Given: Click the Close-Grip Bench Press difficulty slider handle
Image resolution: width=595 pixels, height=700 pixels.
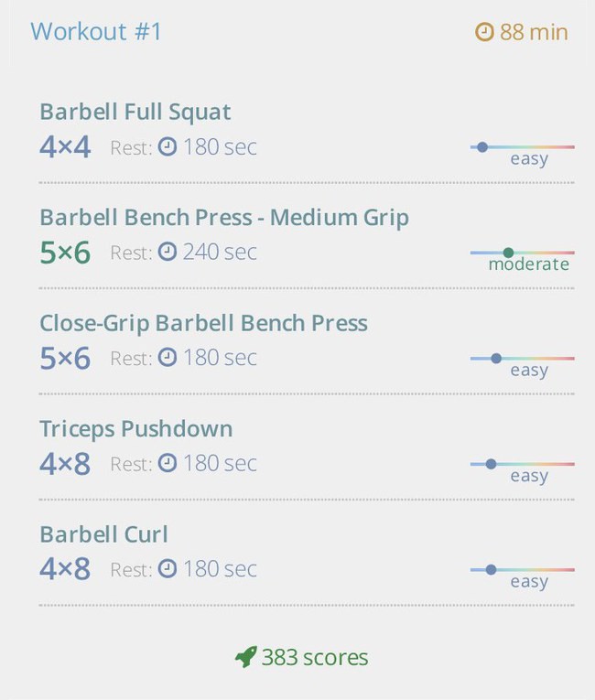Looking at the screenshot, I should point(496,358).
